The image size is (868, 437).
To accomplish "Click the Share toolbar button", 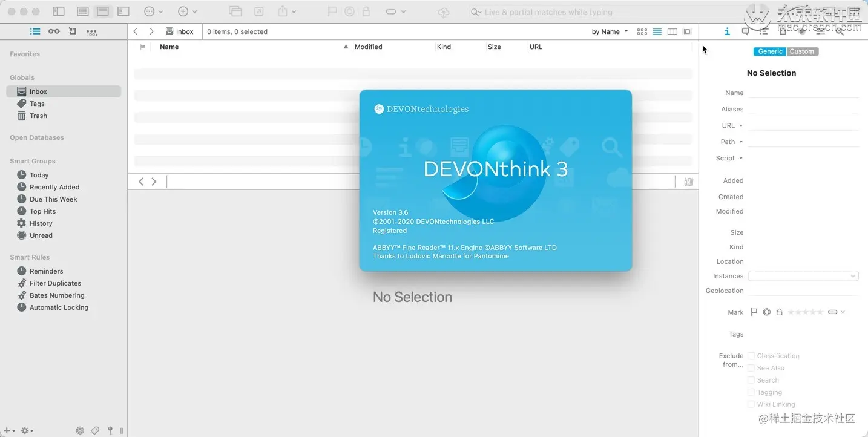I will [286, 11].
